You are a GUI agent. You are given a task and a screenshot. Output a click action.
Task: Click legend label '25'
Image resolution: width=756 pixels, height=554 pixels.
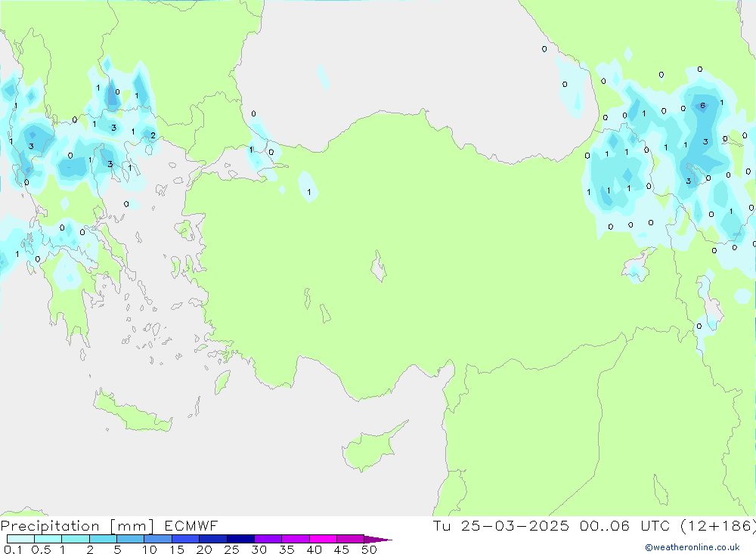click(232, 549)
